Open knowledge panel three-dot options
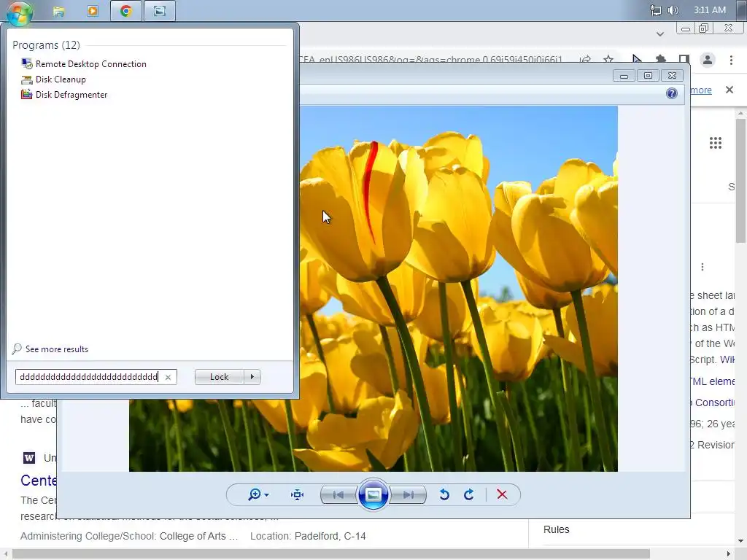The width and height of the screenshot is (747, 560). [x=703, y=267]
